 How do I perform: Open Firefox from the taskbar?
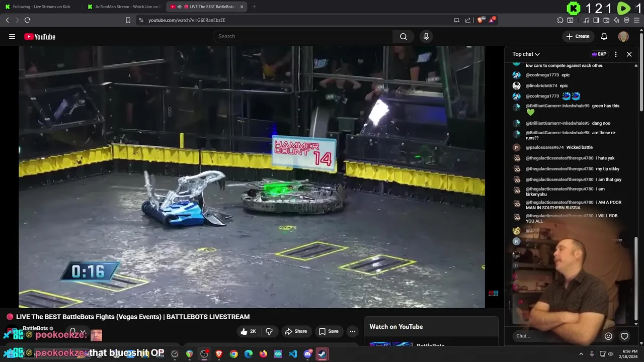263,354
